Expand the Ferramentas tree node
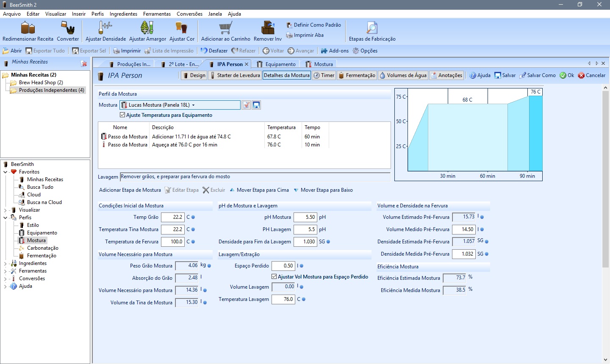 click(x=6, y=271)
